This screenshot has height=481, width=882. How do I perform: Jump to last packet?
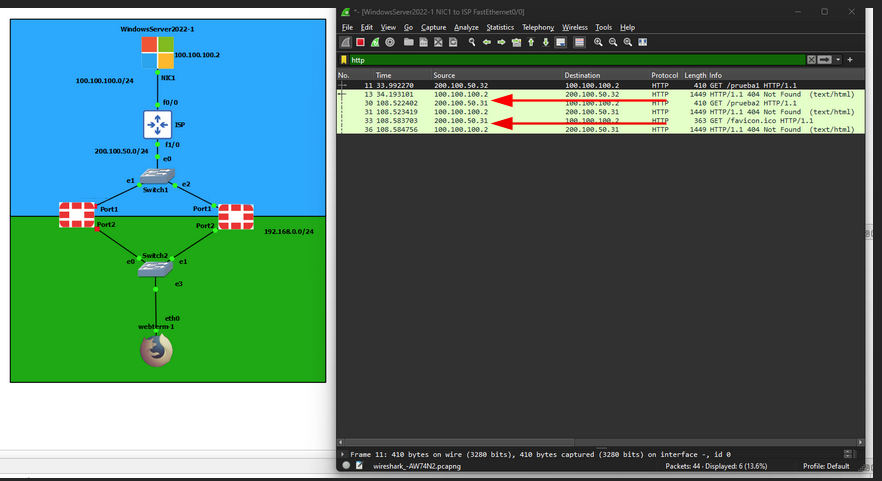[x=546, y=42]
